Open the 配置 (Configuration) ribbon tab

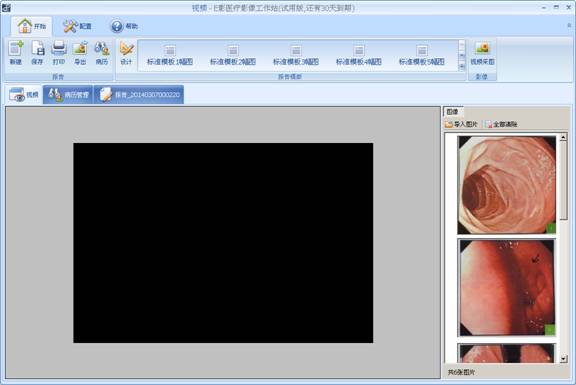[x=78, y=26]
